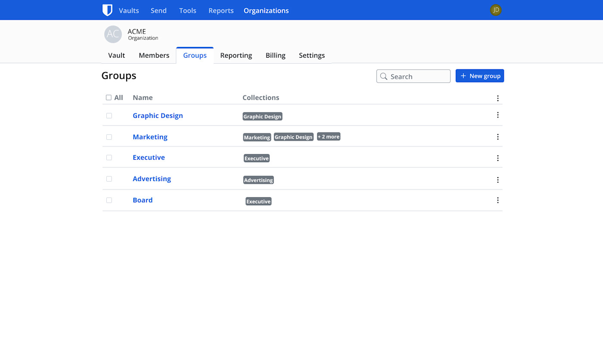603x364 pixels.
Task: Select the Marketing group checkbox
Action: [x=109, y=136]
